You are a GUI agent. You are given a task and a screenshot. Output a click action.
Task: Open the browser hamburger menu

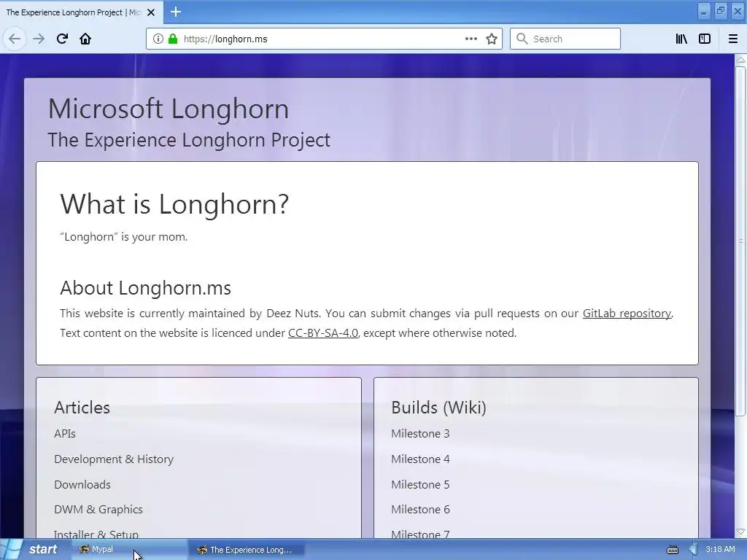[x=732, y=39]
